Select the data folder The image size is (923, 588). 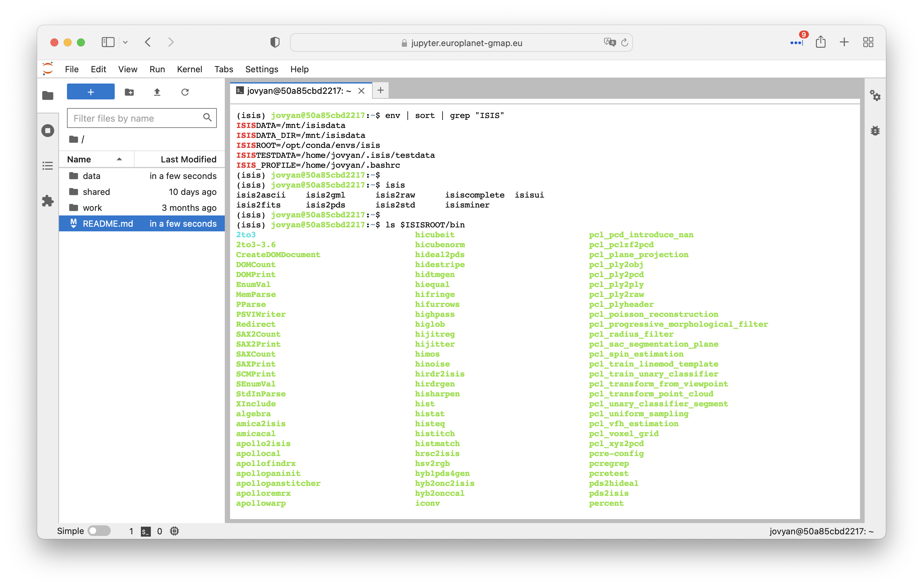[x=142, y=176]
